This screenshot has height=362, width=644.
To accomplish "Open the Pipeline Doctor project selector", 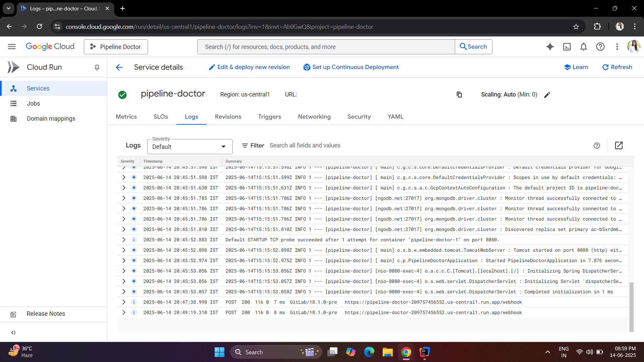I will coord(116,47).
